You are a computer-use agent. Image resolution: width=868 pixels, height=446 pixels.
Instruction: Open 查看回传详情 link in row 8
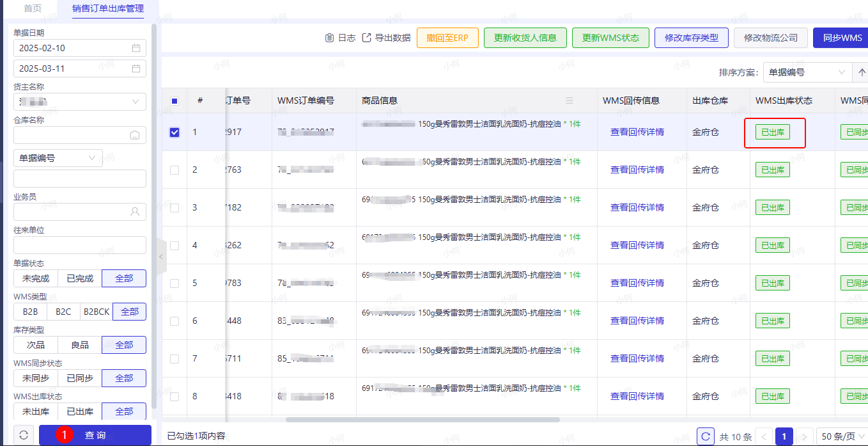pyautogui.click(x=637, y=397)
